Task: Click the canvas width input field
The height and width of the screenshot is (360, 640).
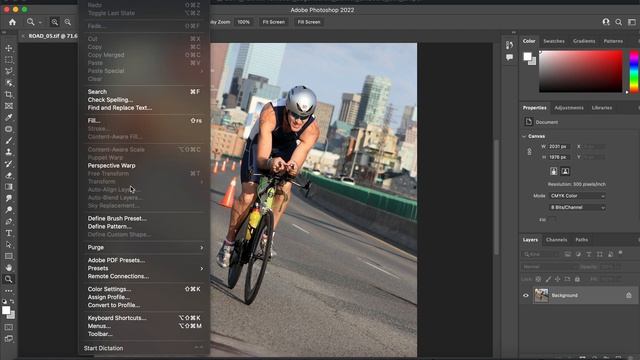Action: pos(559,147)
